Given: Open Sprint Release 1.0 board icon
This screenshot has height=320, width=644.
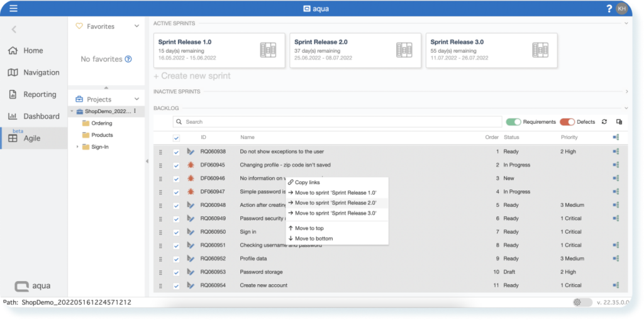Looking at the screenshot, I should click(x=268, y=50).
